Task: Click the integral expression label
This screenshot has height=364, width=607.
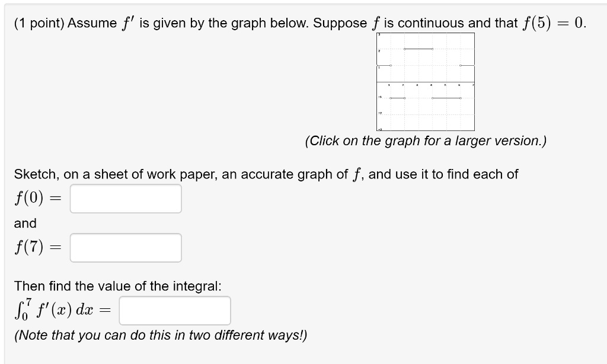Action: [59, 309]
